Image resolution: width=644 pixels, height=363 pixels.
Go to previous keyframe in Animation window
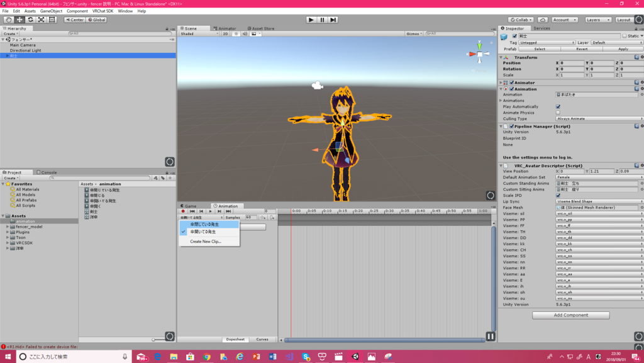click(x=201, y=211)
